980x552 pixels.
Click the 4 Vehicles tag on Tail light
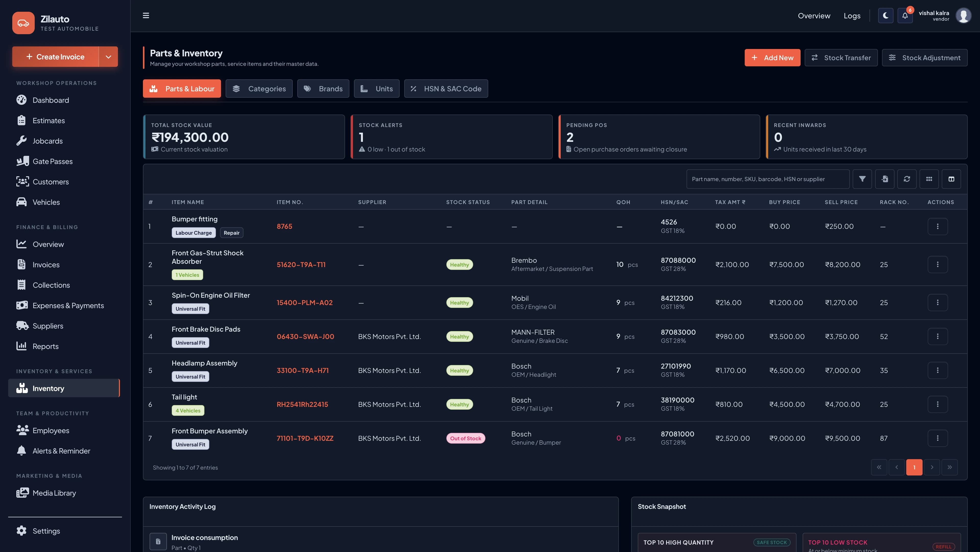pyautogui.click(x=188, y=411)
